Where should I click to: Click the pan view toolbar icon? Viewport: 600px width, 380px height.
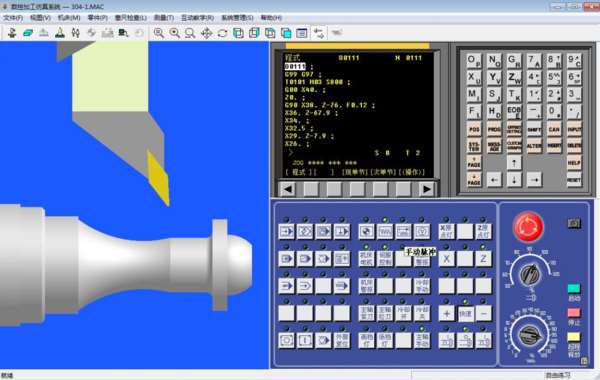point(207,33)
